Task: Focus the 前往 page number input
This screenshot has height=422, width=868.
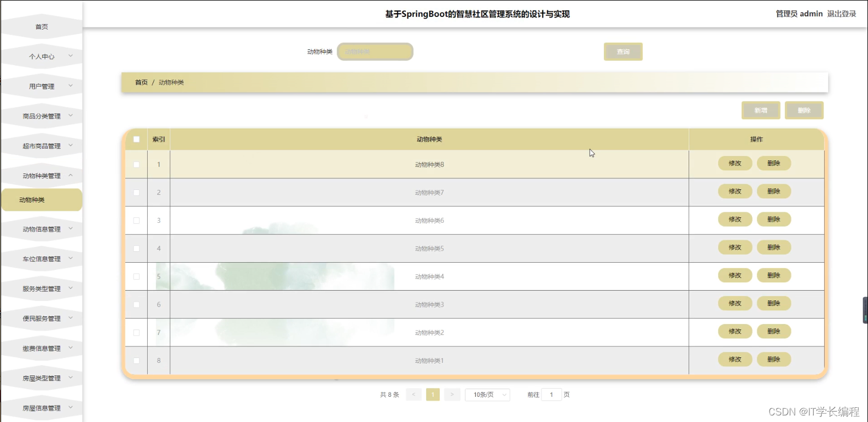Action: pyautogui.click(x=551, y=395)
